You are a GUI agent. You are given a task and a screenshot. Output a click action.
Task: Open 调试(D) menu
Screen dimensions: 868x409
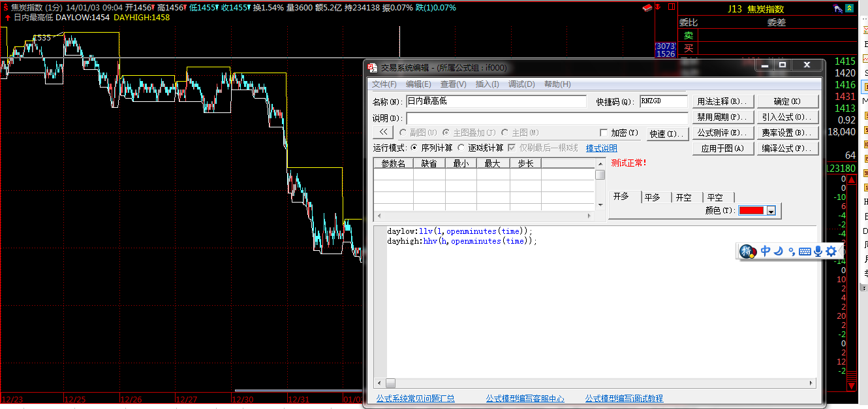click(521, 84)
